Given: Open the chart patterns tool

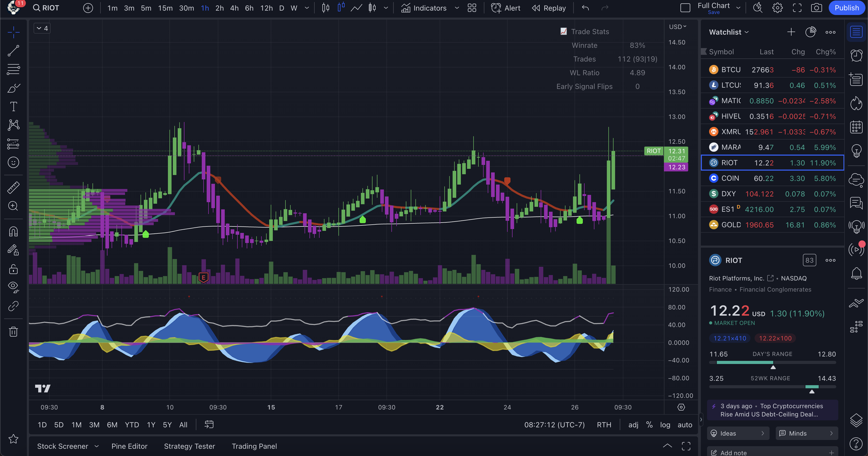Looking at the screenshot, I should [x=13, y=125].
